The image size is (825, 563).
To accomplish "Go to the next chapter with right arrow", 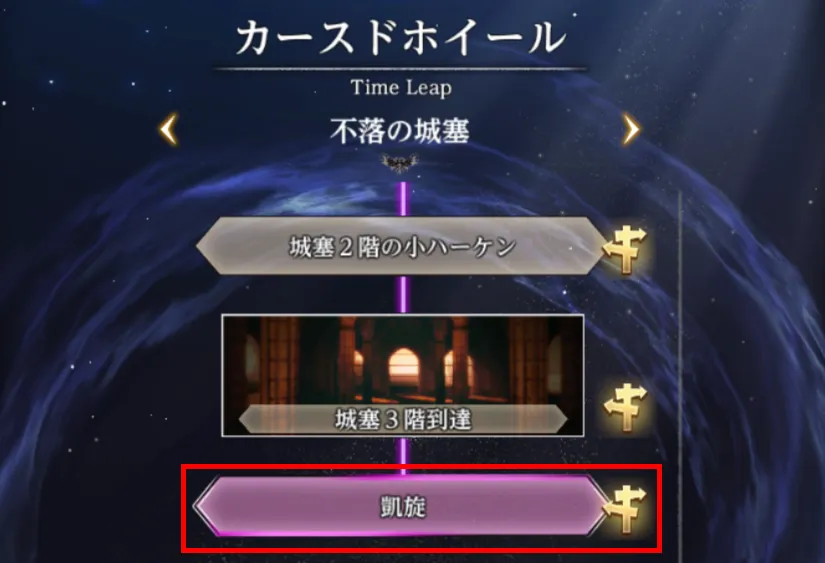I will pos(631,129).
